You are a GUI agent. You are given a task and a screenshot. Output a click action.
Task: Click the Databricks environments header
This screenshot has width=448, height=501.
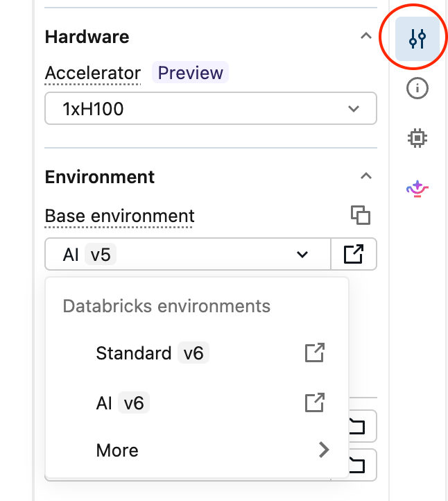pos(166,306)
